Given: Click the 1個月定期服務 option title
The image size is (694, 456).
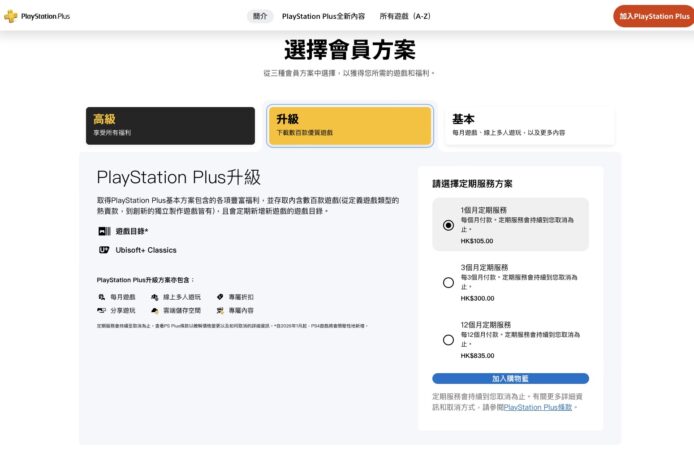Looking at the screenshot, I should 483,210.
